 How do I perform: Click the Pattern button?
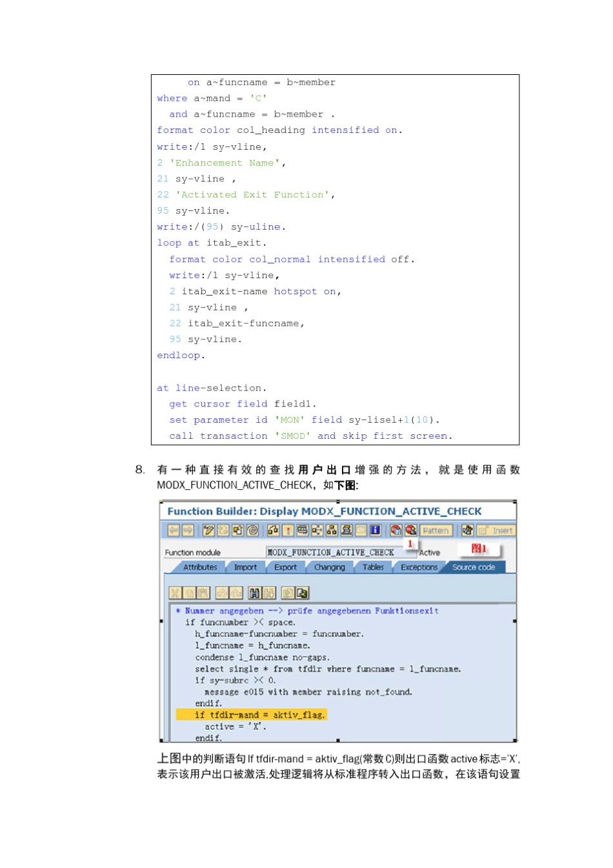point(436,530)
